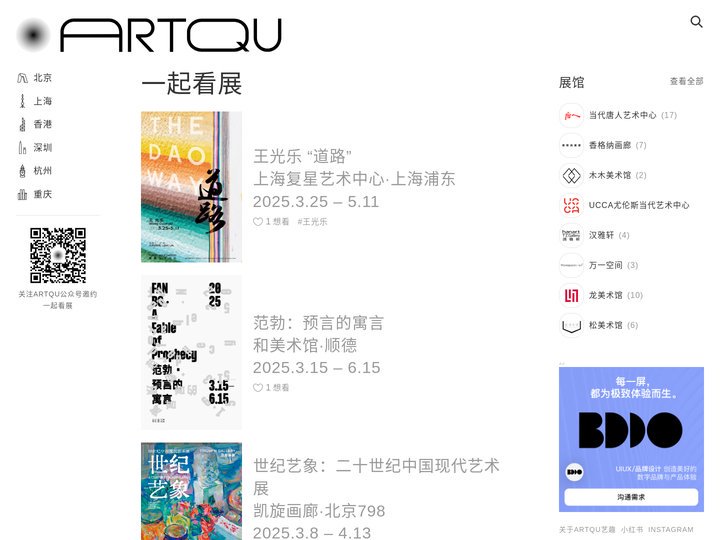The image size is (720, 540).
Task: Click 上海复星艺术中心·上海浦东 venue text
Action: coord(354,179)
